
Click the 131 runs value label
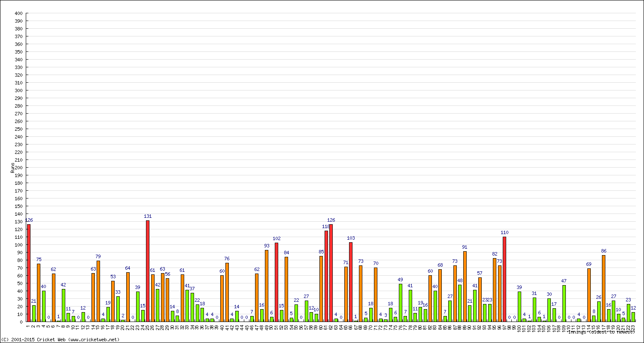point(148,217)
